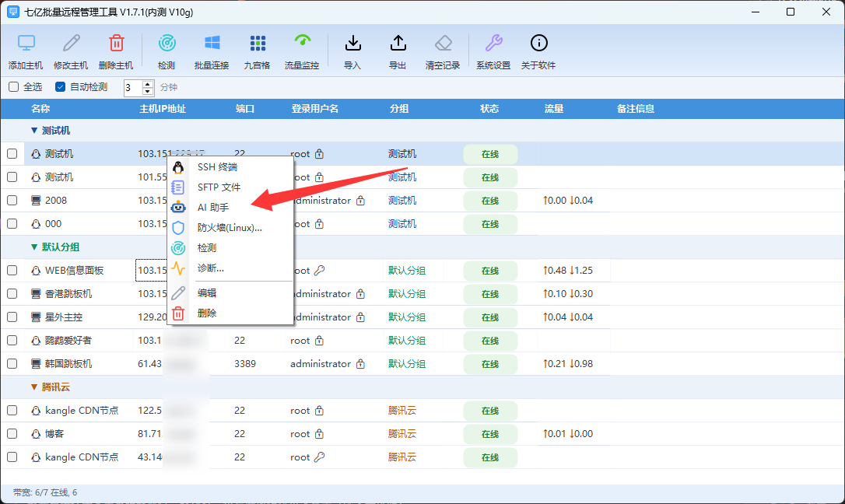Sort by 主机IP地址 column header
This screenshot has width=845, height=504.
(x=163, y=109)
